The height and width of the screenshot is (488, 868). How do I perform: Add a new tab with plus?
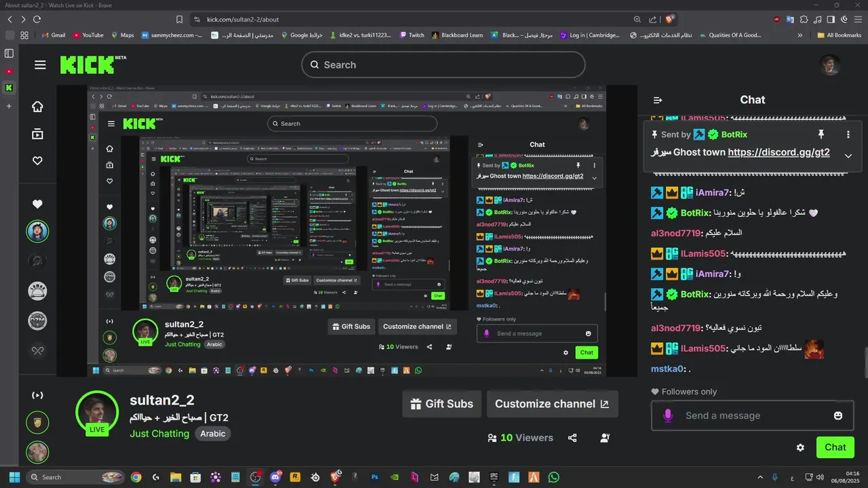[x=9, y=106]
